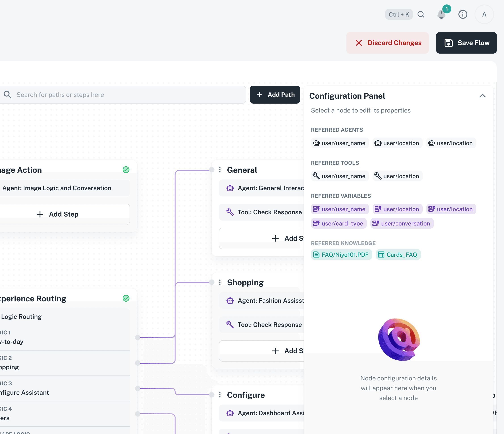Select the user/location chip under Referred Tools
This screenshot has height=434, width=504.
coord(397,176)
